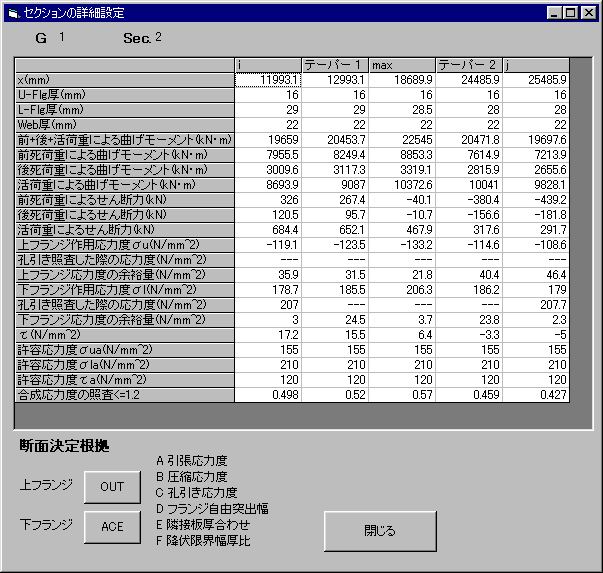The height and width of the screenshot is (573, 603).
Task: Click the 閉じる button
Action: click(380, 531)
